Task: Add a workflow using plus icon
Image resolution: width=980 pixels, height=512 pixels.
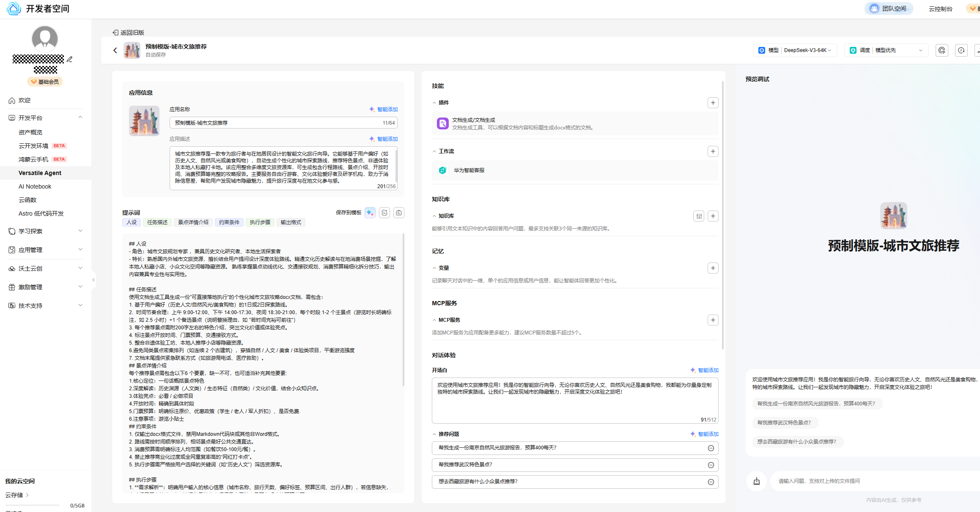Action: [713, 151]
